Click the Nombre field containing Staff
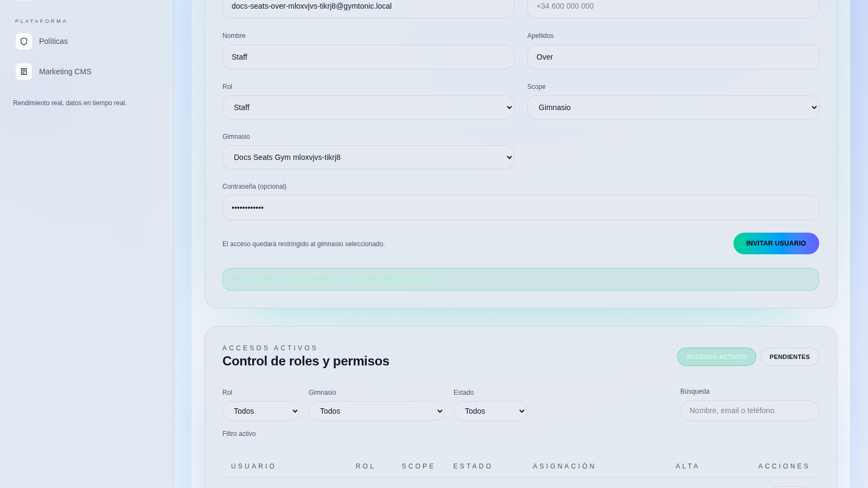The height and width of the screenshot is (488, 868). (x=368, y=57)
